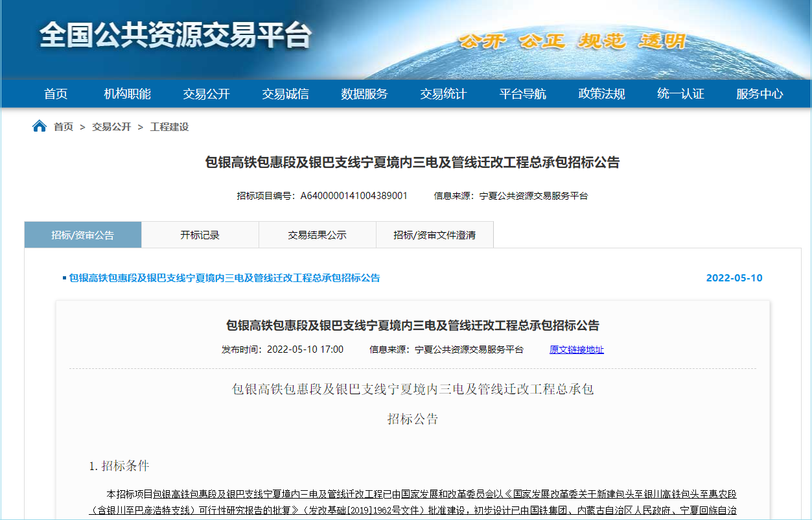Go to 交易公开 in top navigation
The height and width of the screenshot is (520, 812).
tap(206, 94)
